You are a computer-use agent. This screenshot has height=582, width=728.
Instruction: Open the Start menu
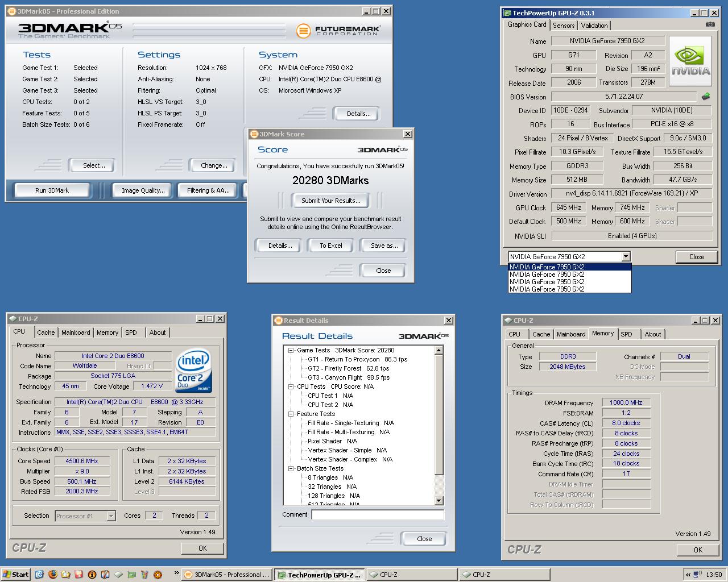tap(16, 575)
